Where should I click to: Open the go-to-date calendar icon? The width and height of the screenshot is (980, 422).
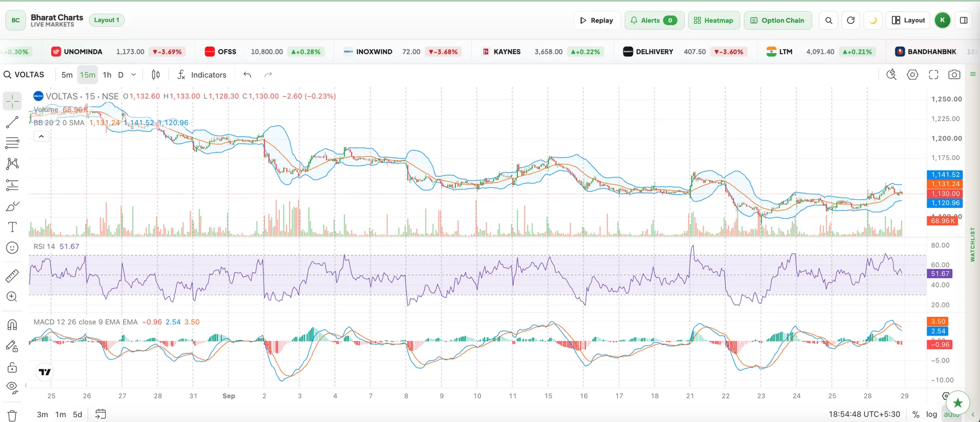click(x=100, y=414)
